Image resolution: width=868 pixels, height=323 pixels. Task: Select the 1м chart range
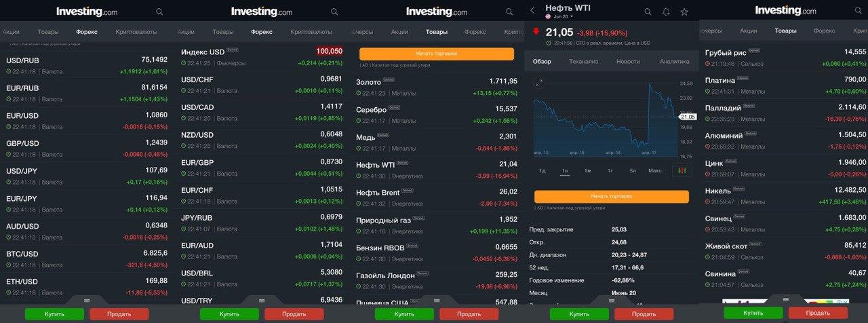click(588, 170)
